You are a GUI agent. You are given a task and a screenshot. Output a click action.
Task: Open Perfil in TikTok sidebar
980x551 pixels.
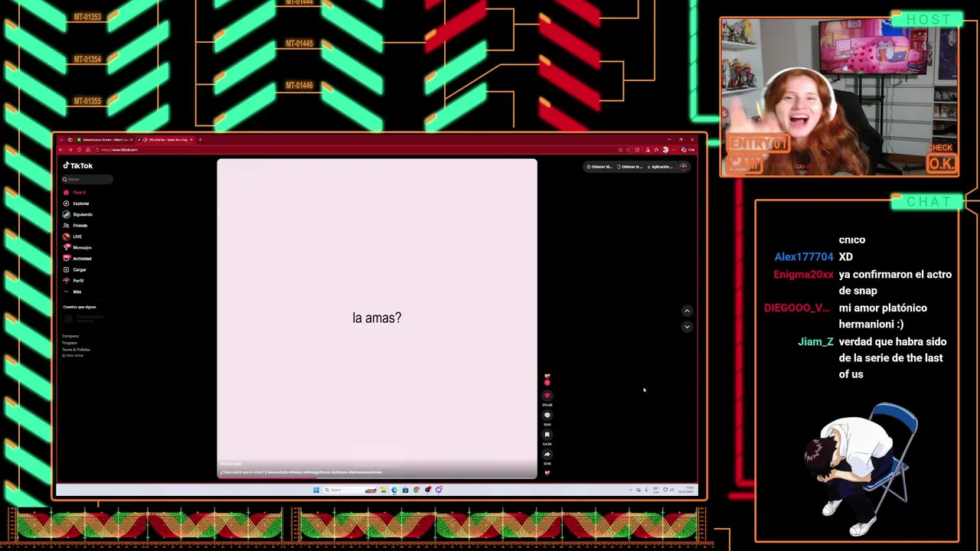click(x=73, y=281)
